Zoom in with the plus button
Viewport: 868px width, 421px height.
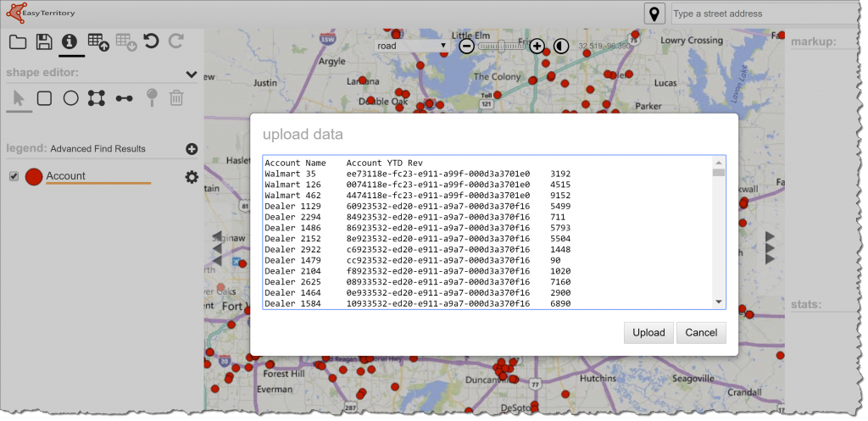pyautogui.click(x=537, y=46)
